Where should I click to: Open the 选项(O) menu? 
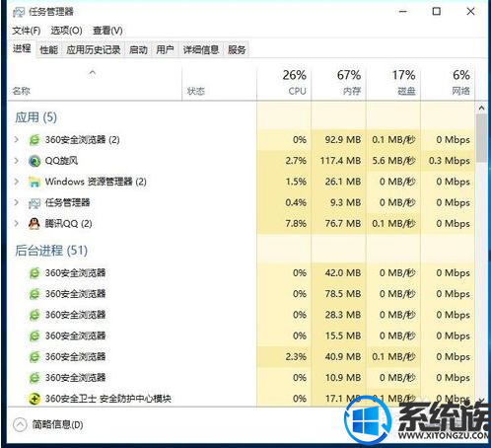[x=66, y=31]
